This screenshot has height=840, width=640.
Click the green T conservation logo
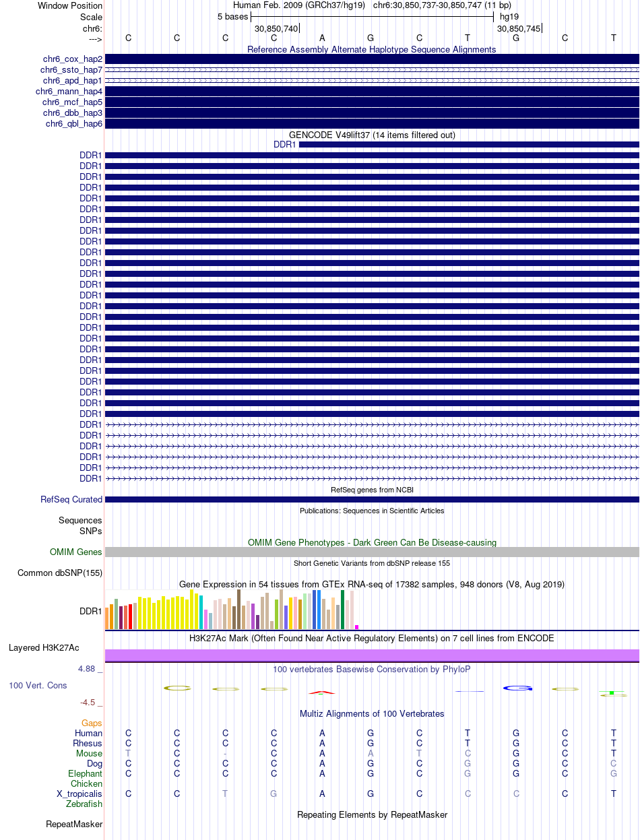(613, 693)
